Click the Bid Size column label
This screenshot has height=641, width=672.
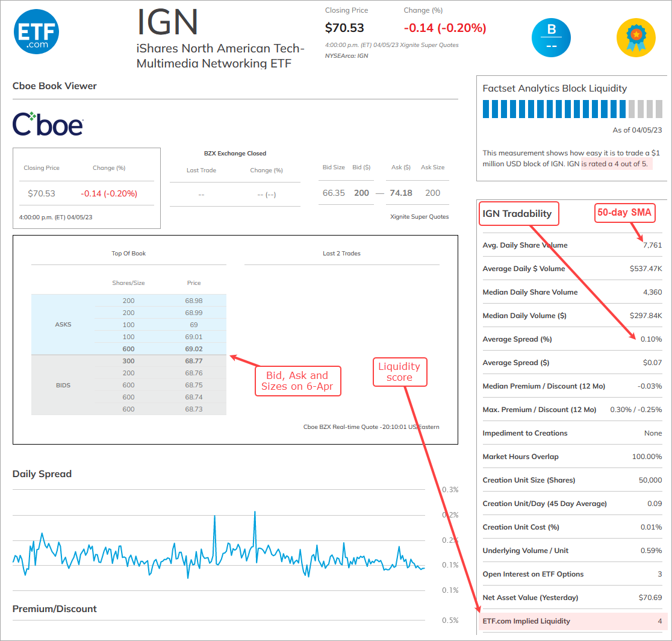(334, 167)
